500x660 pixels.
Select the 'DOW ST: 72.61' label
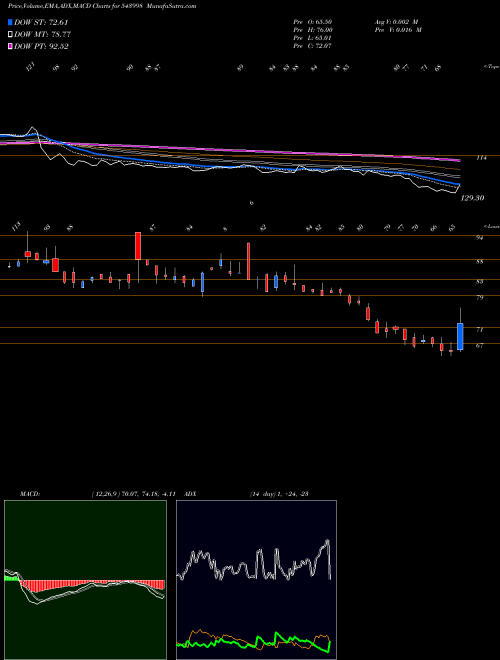tap(41, 22)
